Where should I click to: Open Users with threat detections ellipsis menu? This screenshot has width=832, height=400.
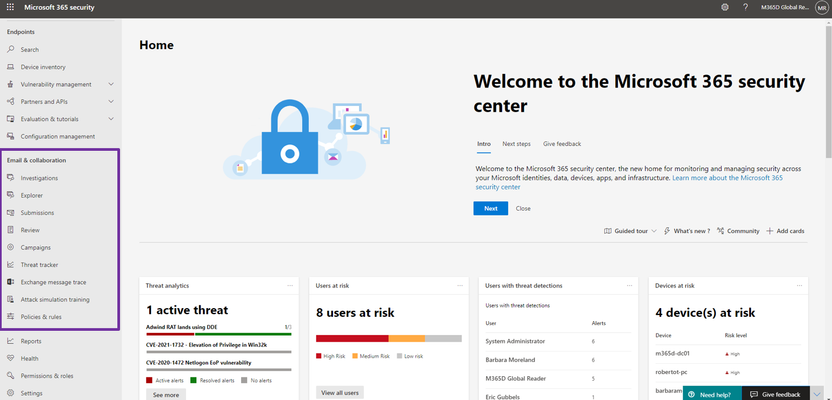click(x=629, y=285)
